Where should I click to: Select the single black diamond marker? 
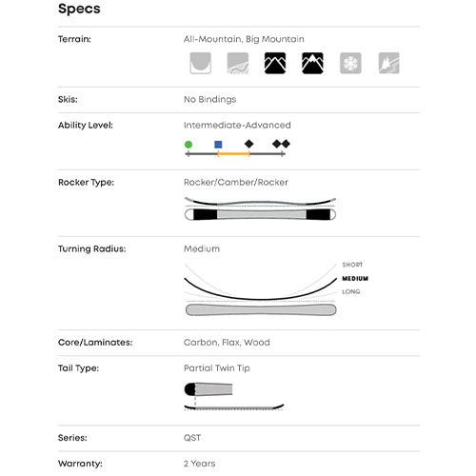[249, 144]
